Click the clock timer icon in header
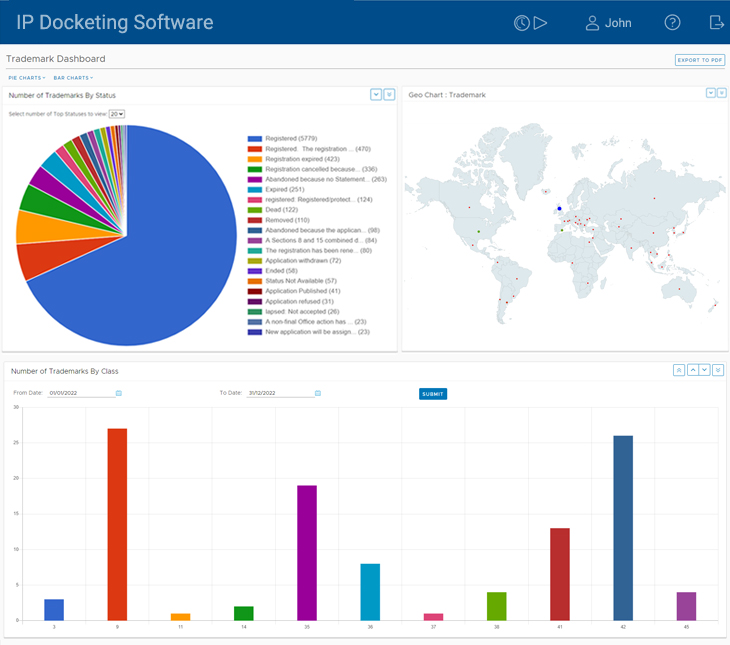 pyautogui.click(x=521, y=23)
